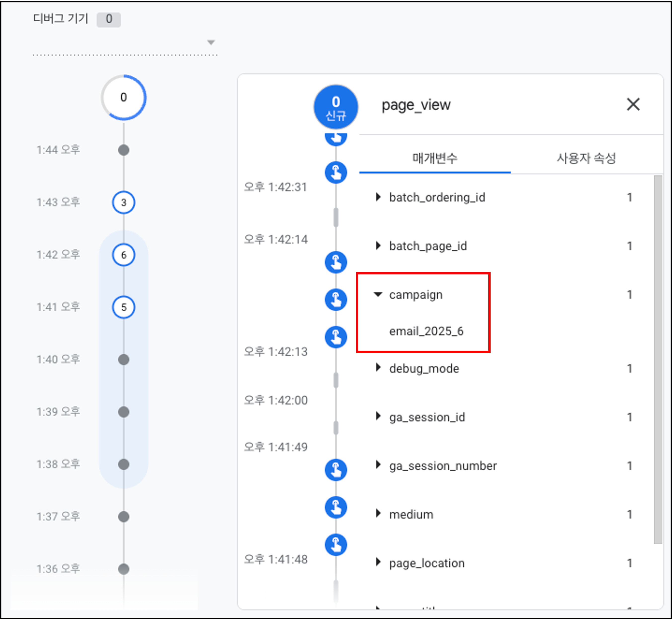
Task: Expand the ga_session_number parameter
Action: point(378,465)
